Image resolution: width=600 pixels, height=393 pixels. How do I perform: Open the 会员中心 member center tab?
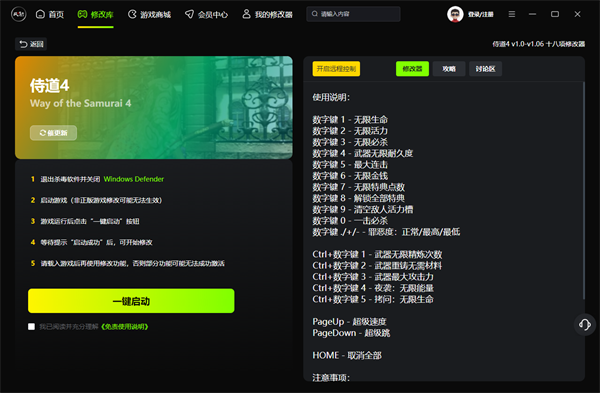pyautogui.click(x=206, y=15)
